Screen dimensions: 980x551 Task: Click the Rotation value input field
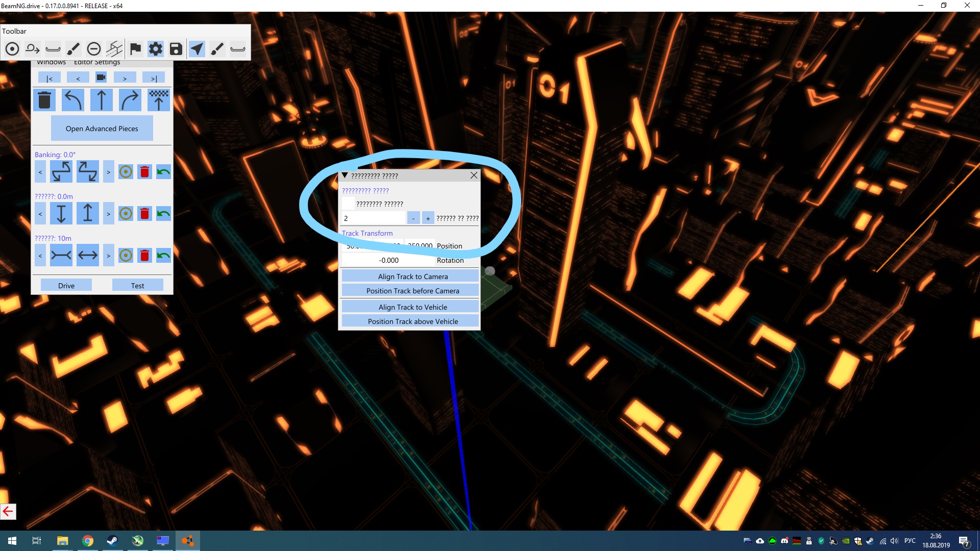click(x=388, y=260)
